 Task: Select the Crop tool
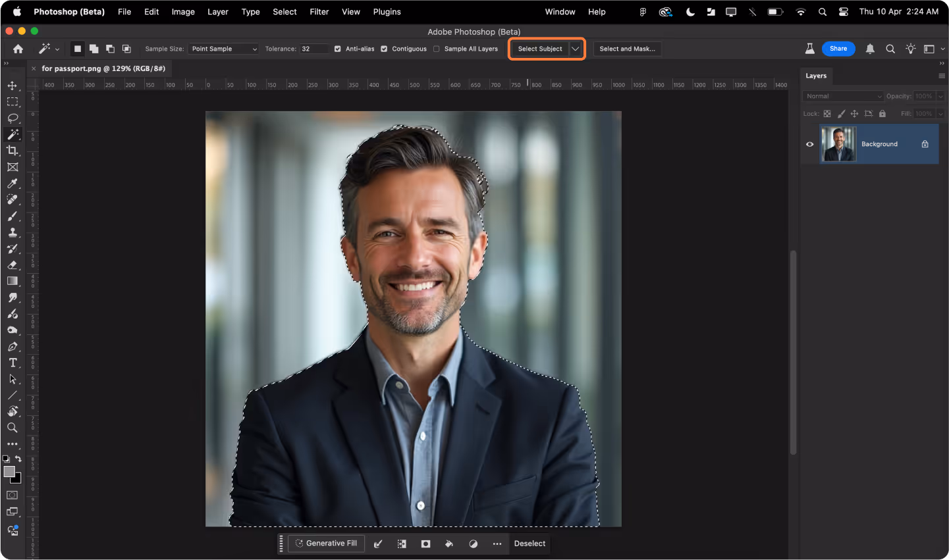coord(13,151)
